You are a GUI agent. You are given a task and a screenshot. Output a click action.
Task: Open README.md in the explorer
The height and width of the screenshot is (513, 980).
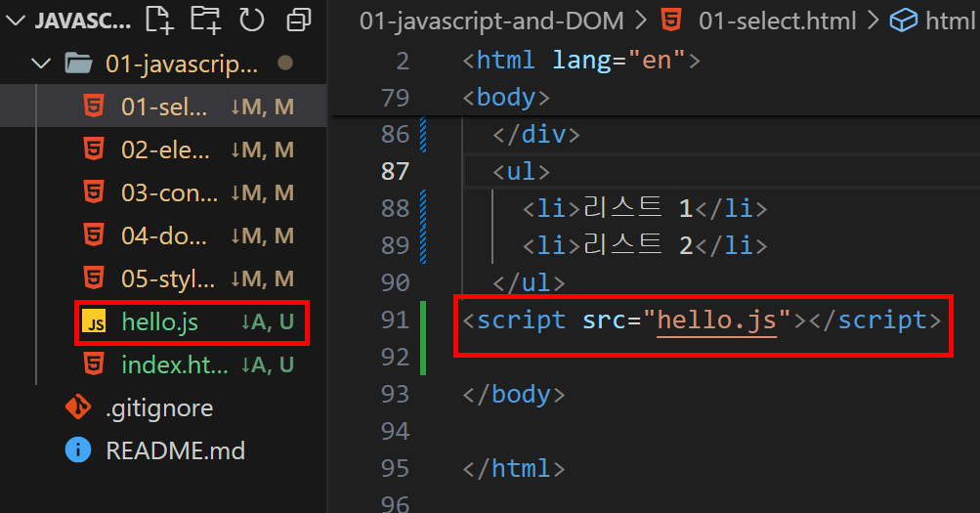pos(163,450)
